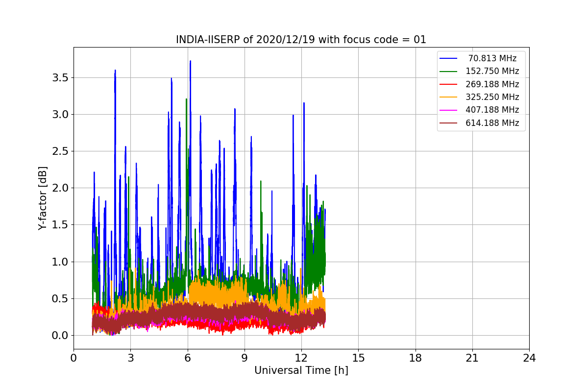Click the brown legend line swatch
Image resolution: width=588 pixels, height=392 pixels.
point(449,123)
